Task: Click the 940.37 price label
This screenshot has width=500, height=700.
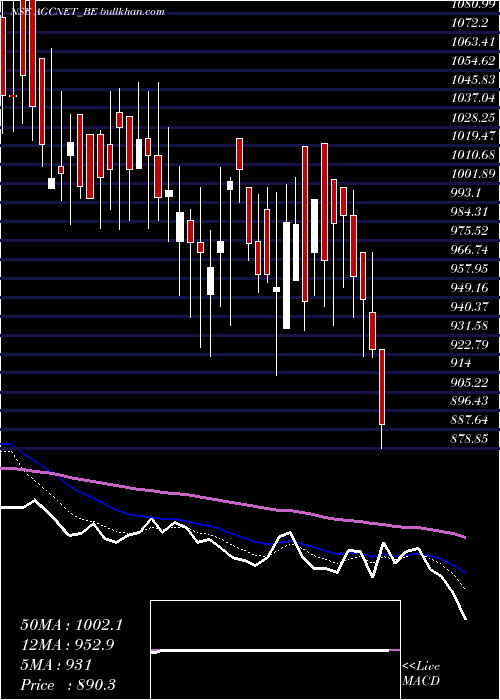Action: click(470, 306)
